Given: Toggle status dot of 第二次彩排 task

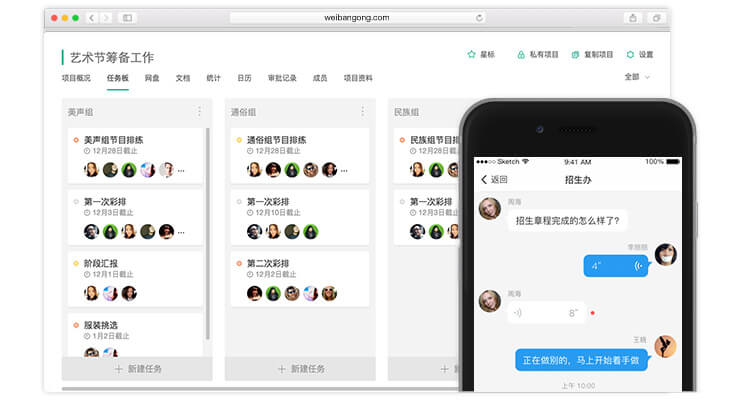Looking at the screenshot, I should [239, 264].
